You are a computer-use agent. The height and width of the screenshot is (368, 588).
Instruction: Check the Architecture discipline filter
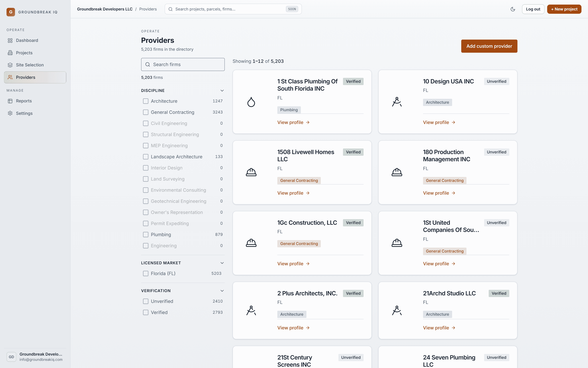[x=146, y=101]
